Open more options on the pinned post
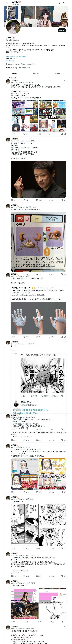The width and height of the screenshot is (72, 644). tap(65, 80)
